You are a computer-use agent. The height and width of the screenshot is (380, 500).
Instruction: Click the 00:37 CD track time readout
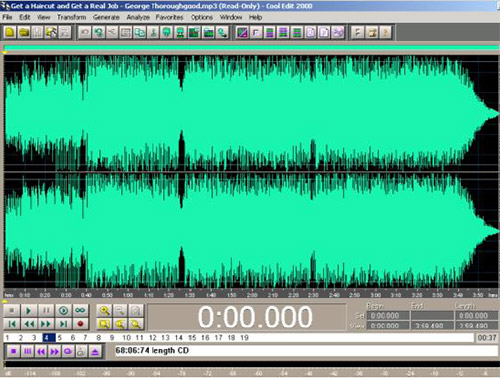(x=487, y=338)
